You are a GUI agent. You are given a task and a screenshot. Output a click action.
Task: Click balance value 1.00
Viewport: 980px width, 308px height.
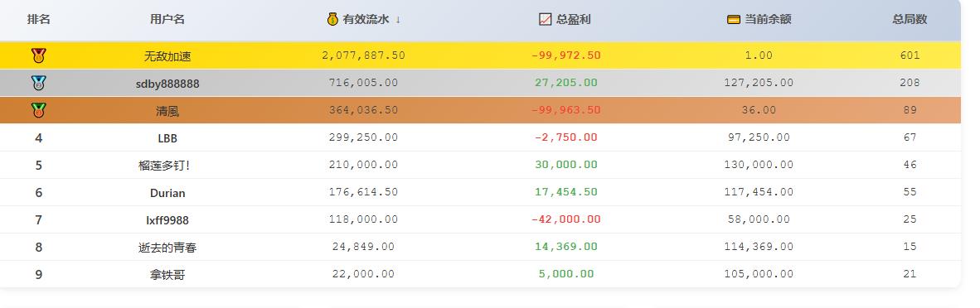pos(759,55)
